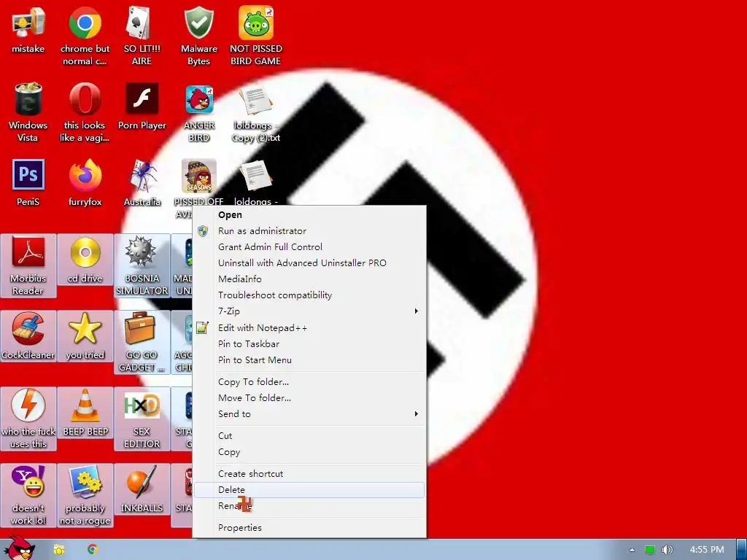The height and width of the screenshot is (560, 747).
Task: Choose 'Pin to Start Menu'
Action: (x=309, y=360)
